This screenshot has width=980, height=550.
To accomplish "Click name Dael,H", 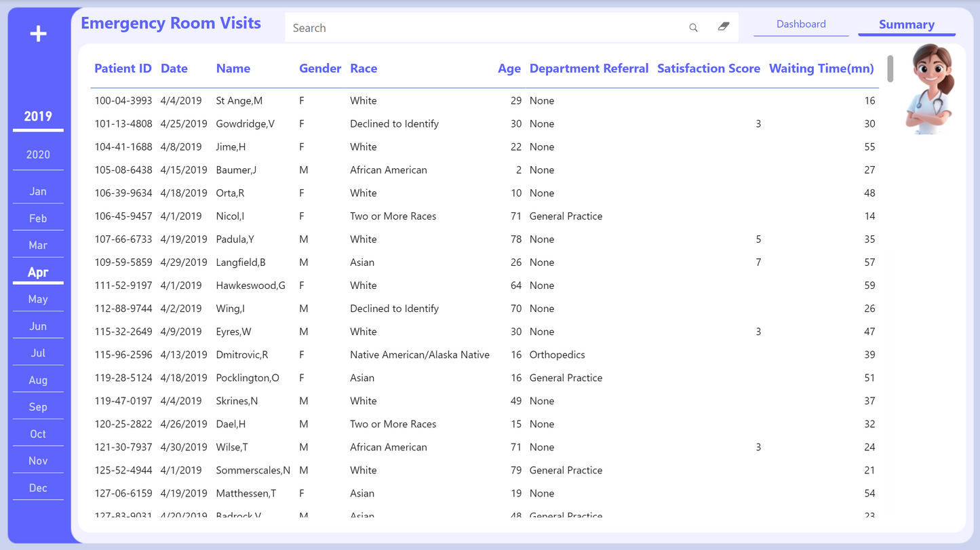I will click(231, 424).
